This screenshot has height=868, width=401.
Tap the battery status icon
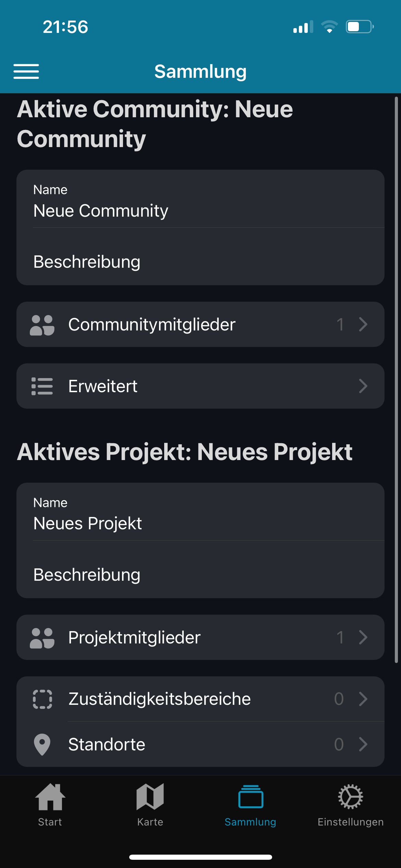tap(359, 27)
